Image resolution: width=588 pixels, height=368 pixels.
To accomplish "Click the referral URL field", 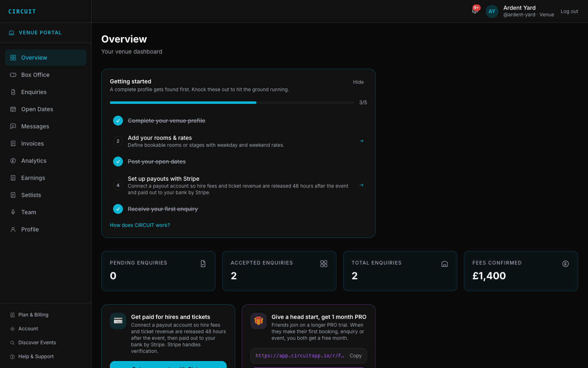I will 300,356.
